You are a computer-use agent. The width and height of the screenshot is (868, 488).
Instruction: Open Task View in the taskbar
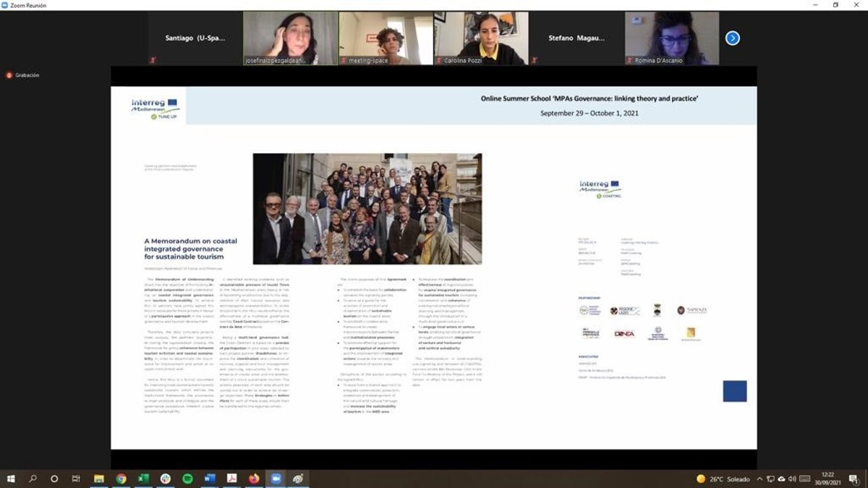coord(76,479)
